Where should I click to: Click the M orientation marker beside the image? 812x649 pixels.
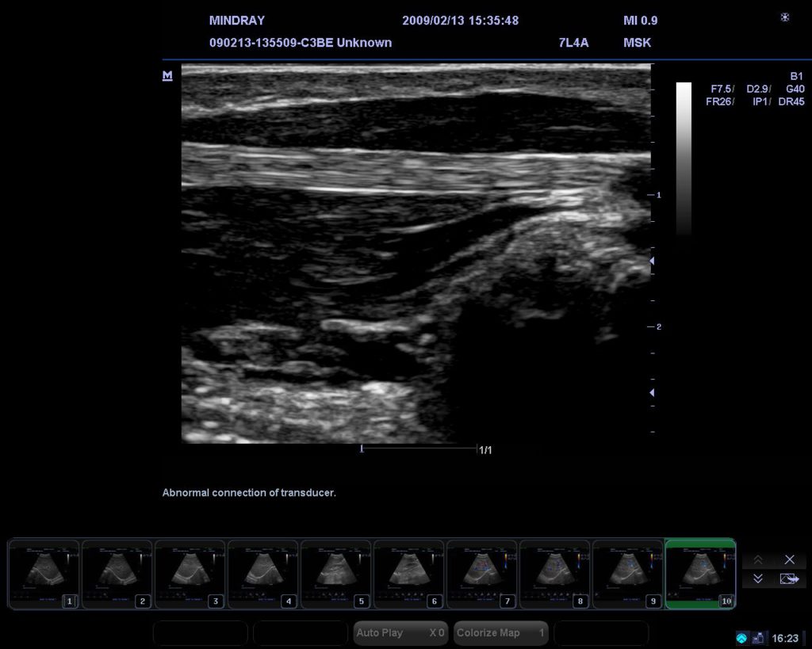pyautogui.click(x=167, y=76)
